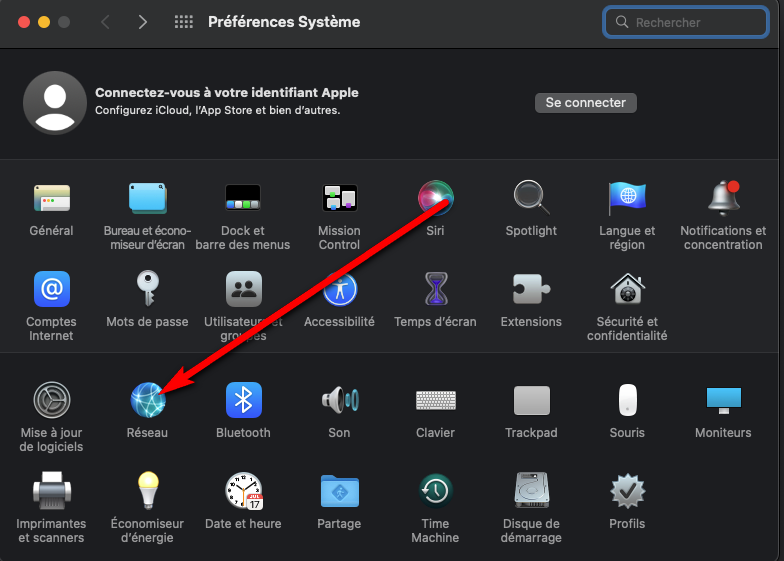Viewport: 784px width, 561px height.
Task: Show all preferences with grid button
Action: point(183,22)
